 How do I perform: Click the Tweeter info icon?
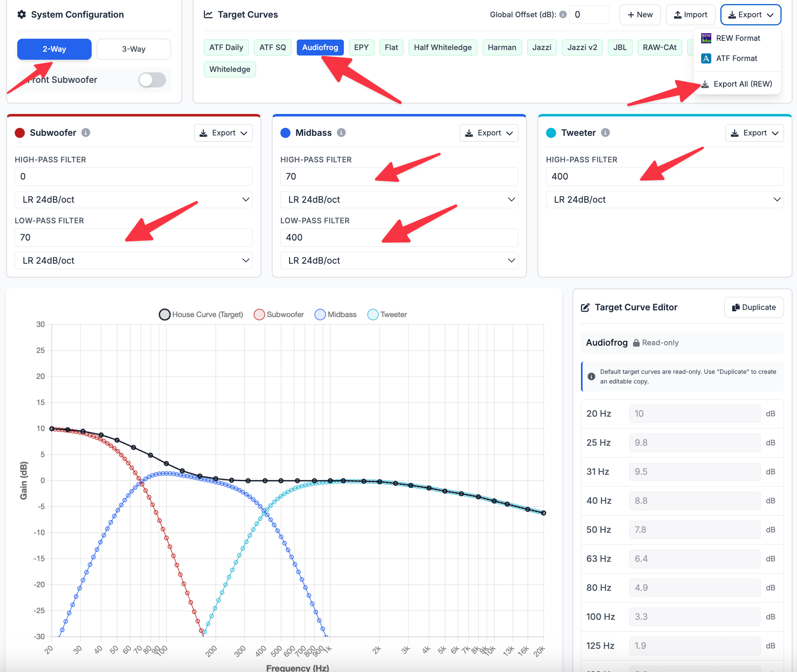[605, 133]
